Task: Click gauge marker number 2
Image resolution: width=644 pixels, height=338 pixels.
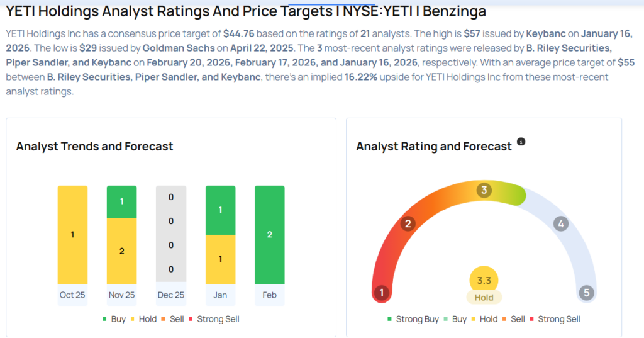Action: pos(408,223)
